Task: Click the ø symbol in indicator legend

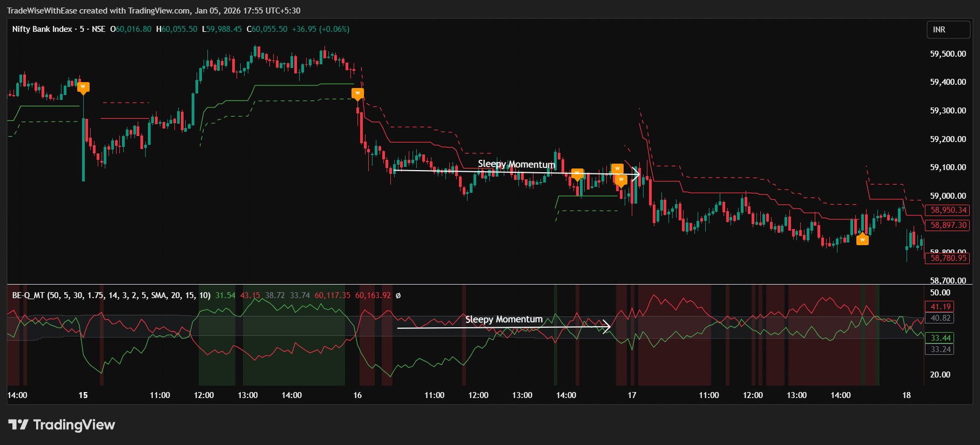Action: tap(398, 295)
